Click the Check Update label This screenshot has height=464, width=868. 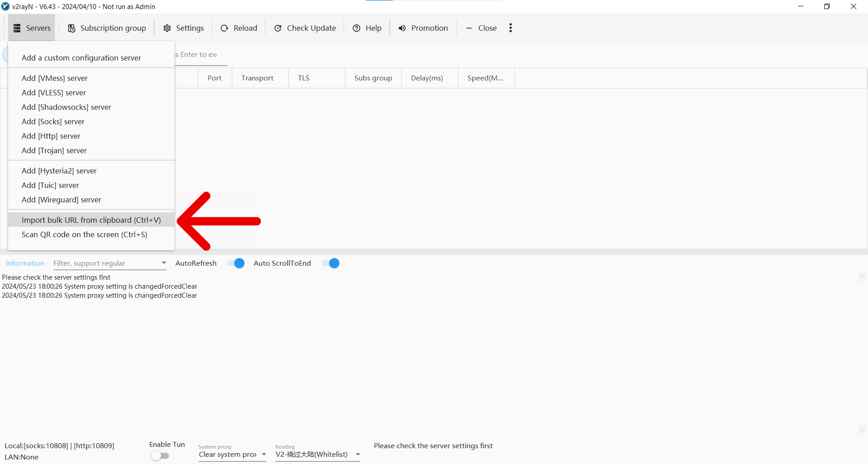click(x=311, y=28)
